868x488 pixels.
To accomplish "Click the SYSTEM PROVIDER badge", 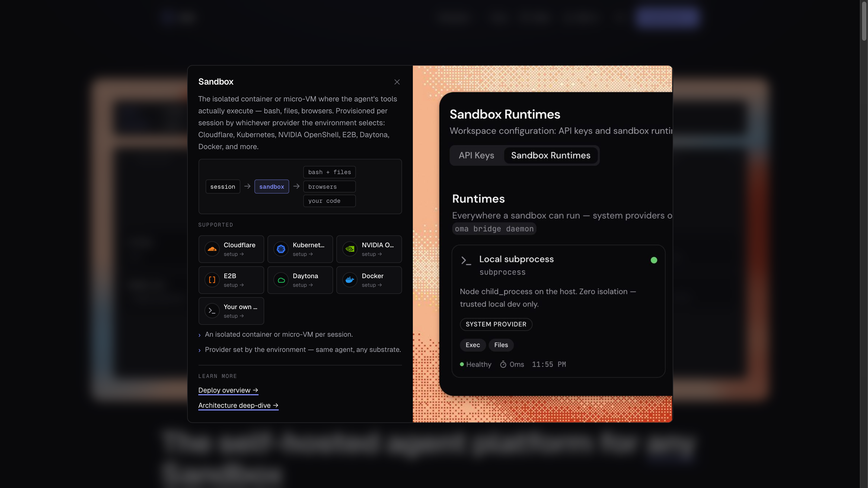I will click(x=496, y=324).
